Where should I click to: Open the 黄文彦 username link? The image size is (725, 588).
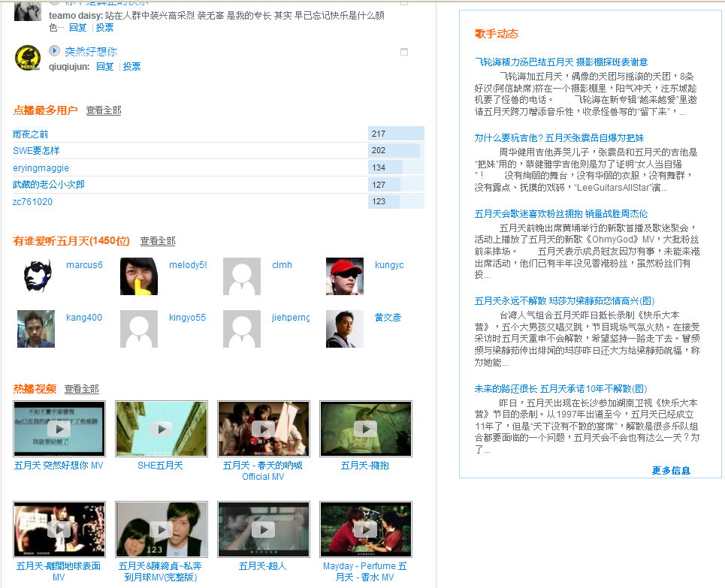[388, 318]
